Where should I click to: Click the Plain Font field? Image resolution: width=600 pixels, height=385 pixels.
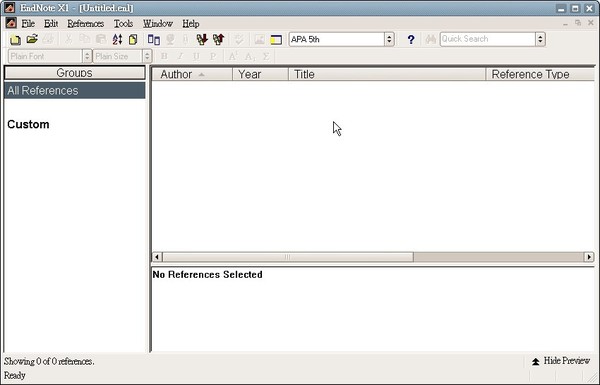pos(46,56)
